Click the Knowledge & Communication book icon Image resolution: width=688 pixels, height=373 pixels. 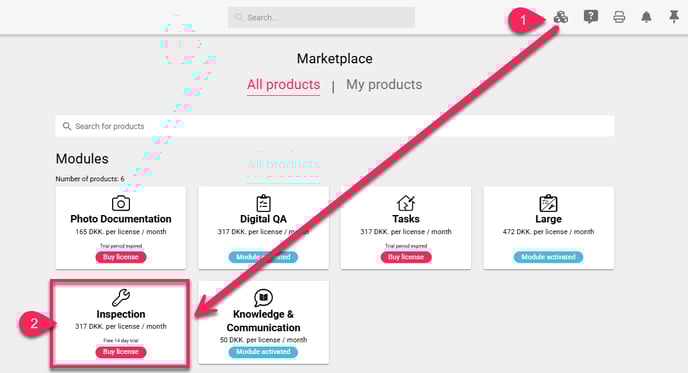pyautogui.click(x=263, y=298)
